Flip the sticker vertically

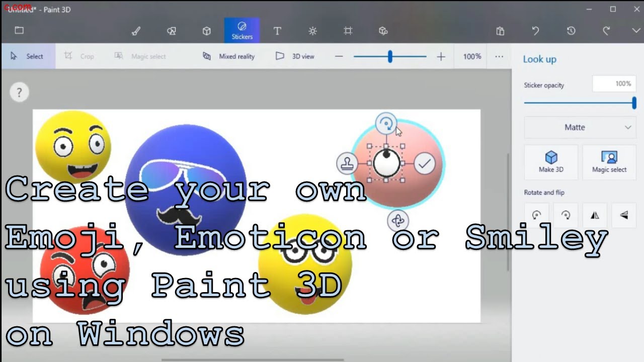624,215
